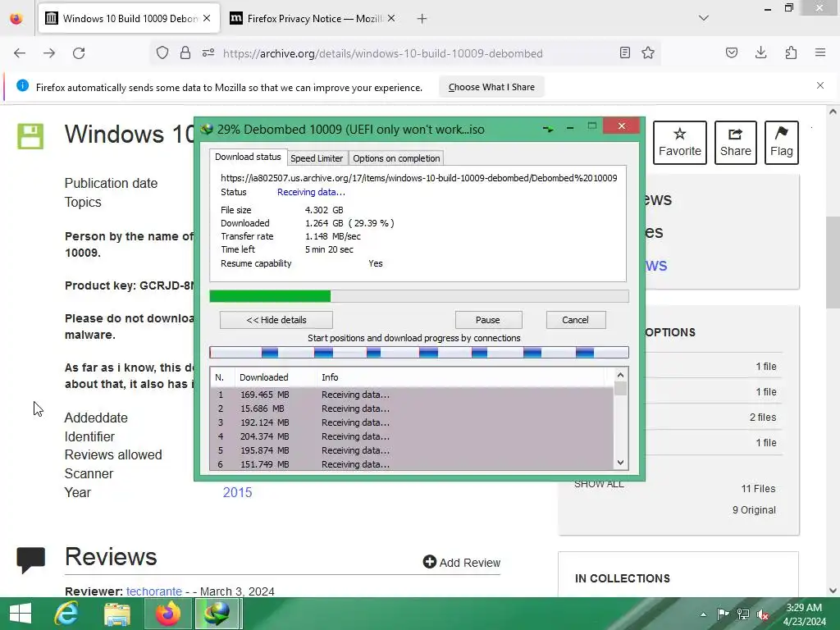Open reviewer techorante profile link
This screenshot has height=630, width=840.
click(154, 591)
